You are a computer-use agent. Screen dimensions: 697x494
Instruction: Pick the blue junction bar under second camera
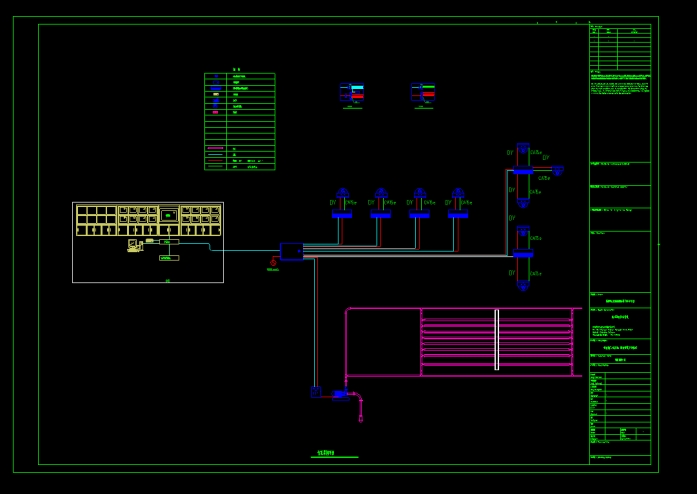coord(381,214)
